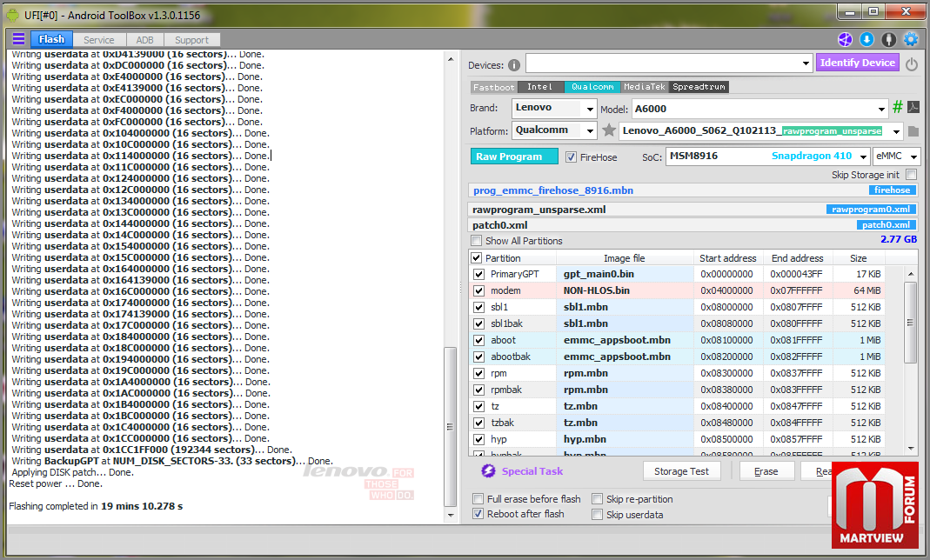Open the Model dropdown showing A6000
This screenshot has height=560, width=930.
pos(881,109)
